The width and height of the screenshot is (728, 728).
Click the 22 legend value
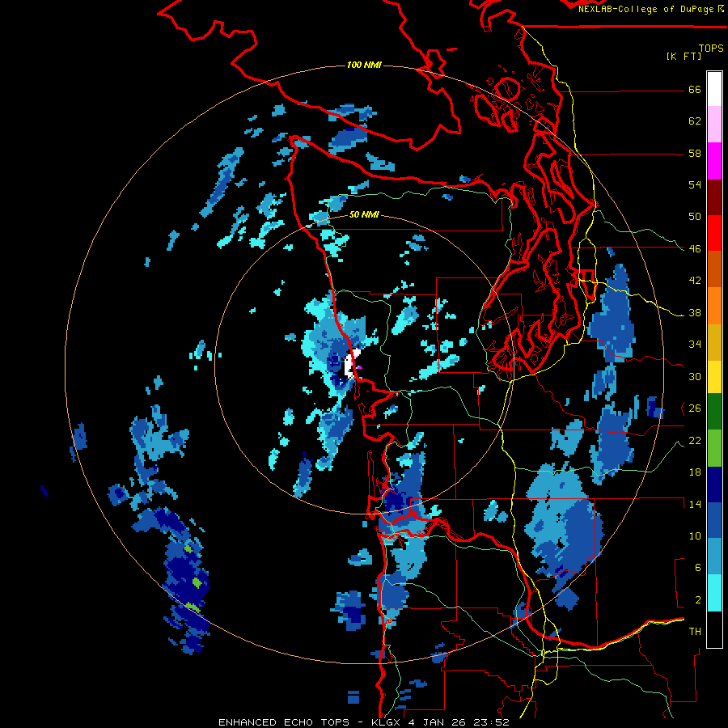click(x=695, y=440)
